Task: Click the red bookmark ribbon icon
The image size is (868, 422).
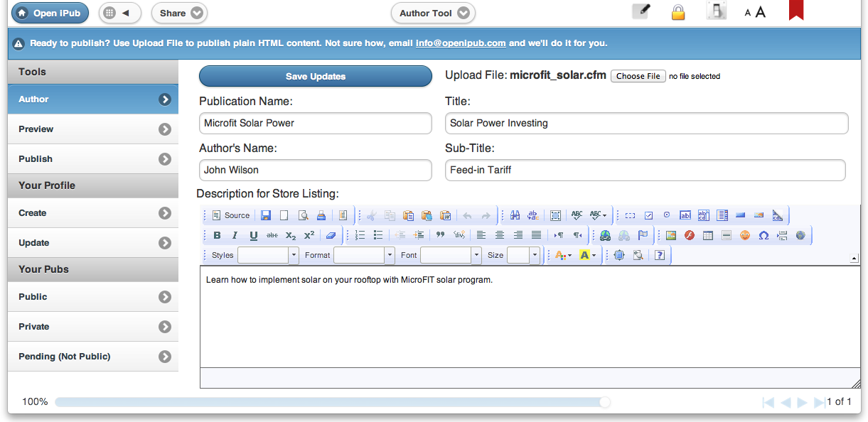Action: [795, 11]
